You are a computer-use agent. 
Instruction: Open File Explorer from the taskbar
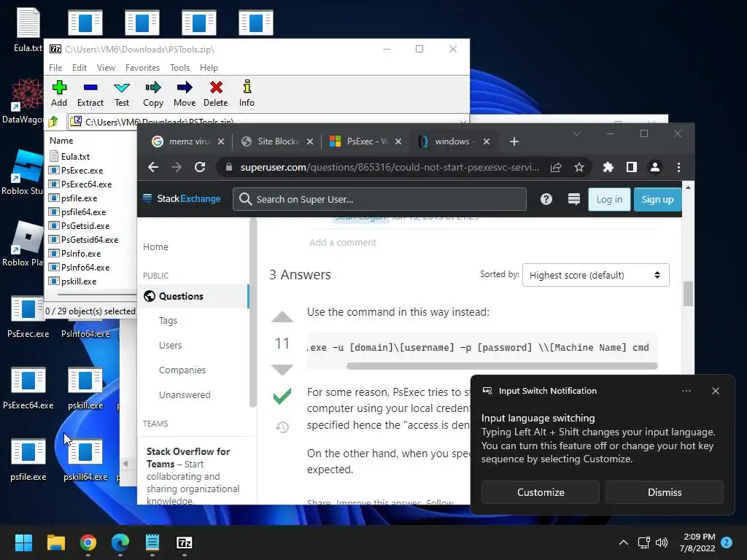click(x=55, y=542)
